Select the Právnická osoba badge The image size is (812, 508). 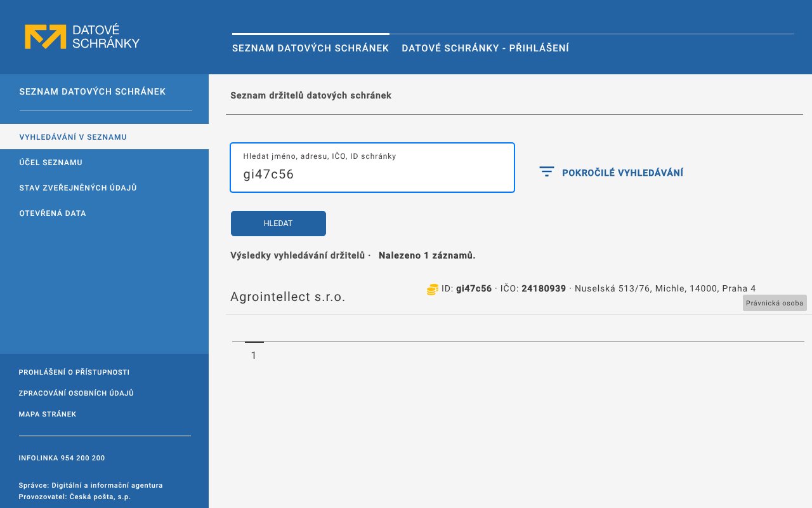(774, 303)
